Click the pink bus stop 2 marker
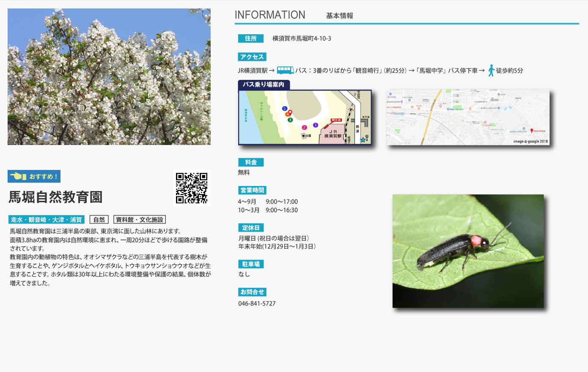Image resolution: width=588 pixels, height=372 pixels. pyautogui.click(x=304, y=127)
